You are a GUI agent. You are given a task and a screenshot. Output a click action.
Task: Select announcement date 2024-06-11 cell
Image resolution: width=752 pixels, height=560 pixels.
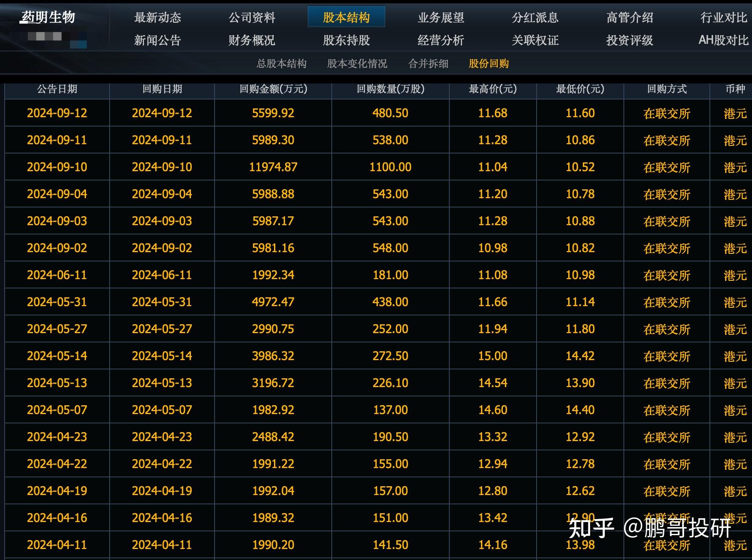point(57,275)
